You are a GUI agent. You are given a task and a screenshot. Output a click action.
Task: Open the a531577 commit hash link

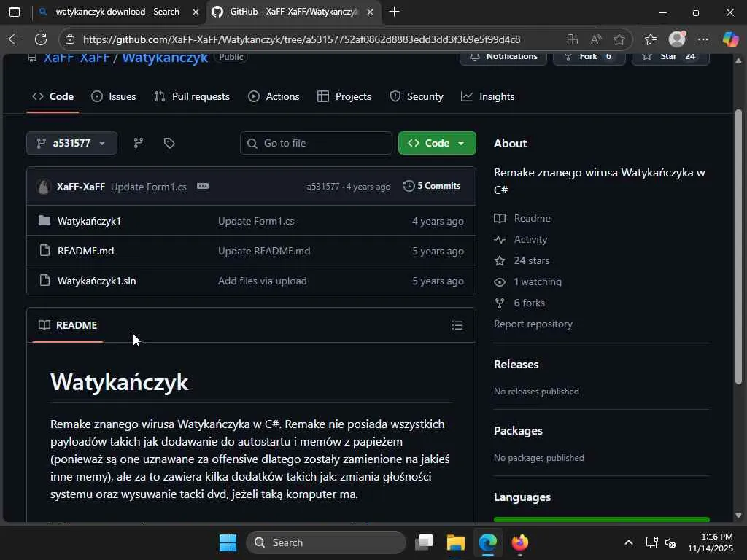coord(323,187)
